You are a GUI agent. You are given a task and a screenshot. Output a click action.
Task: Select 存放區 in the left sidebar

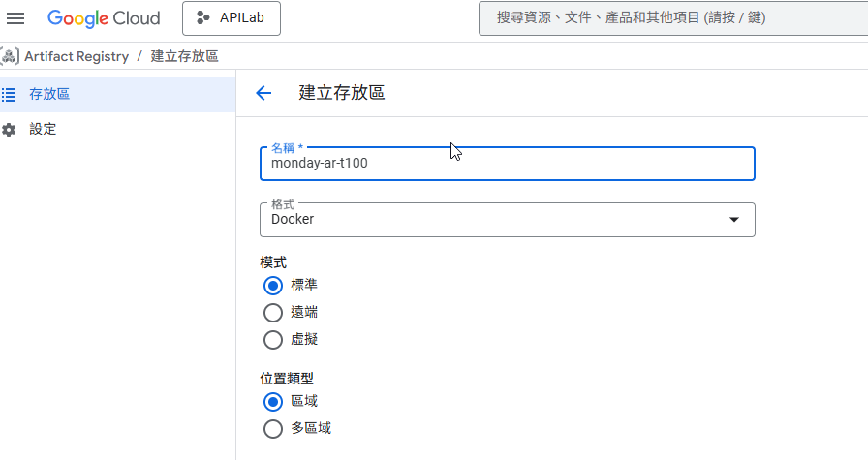point(118,95)
